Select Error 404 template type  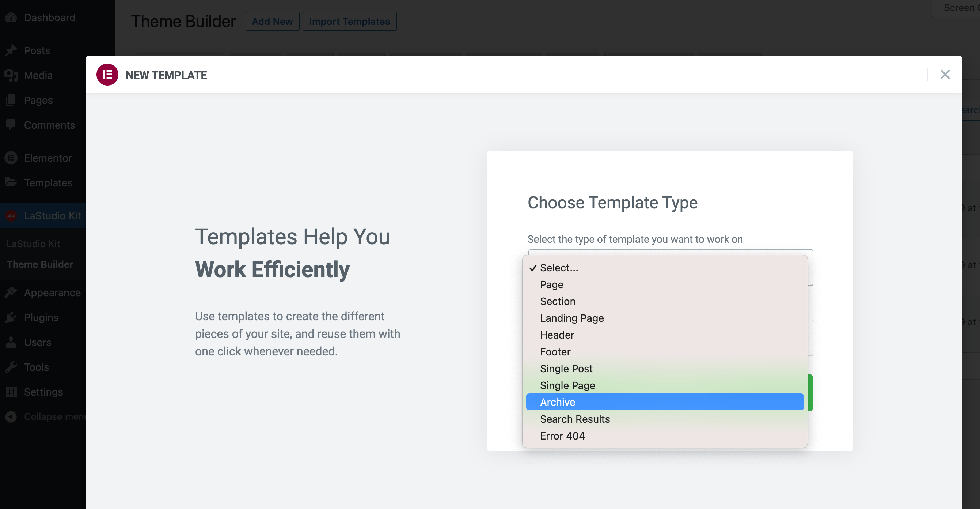[562, 436]
